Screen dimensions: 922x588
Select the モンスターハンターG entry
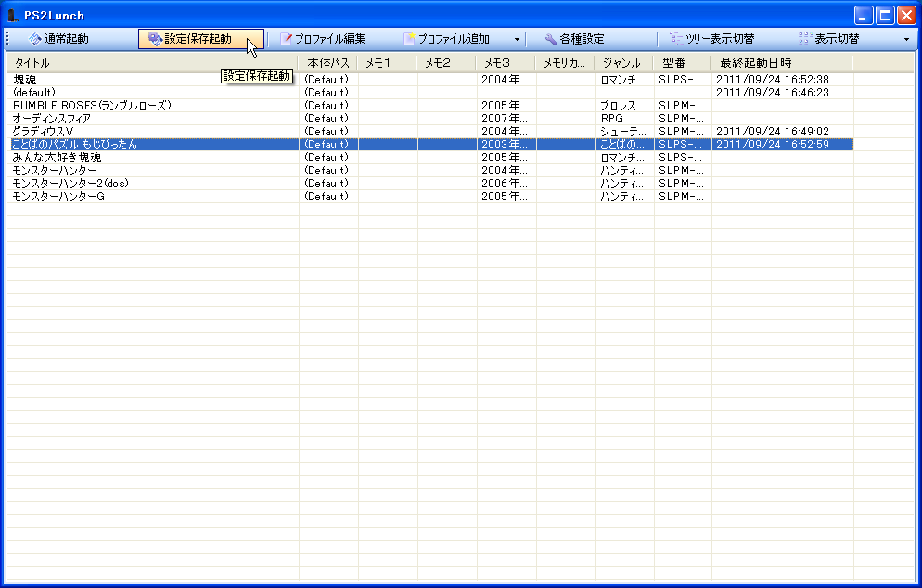coord(58,196)
